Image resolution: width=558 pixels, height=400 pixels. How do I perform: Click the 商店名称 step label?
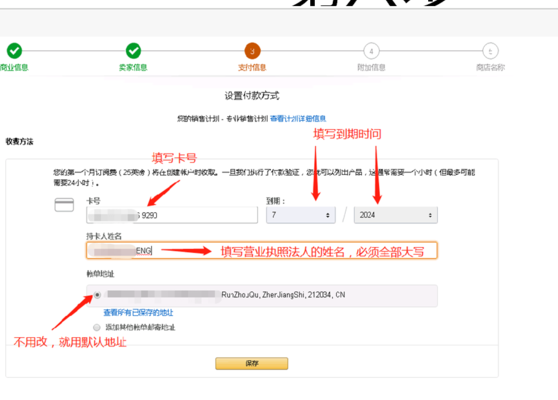pos(490,67)
